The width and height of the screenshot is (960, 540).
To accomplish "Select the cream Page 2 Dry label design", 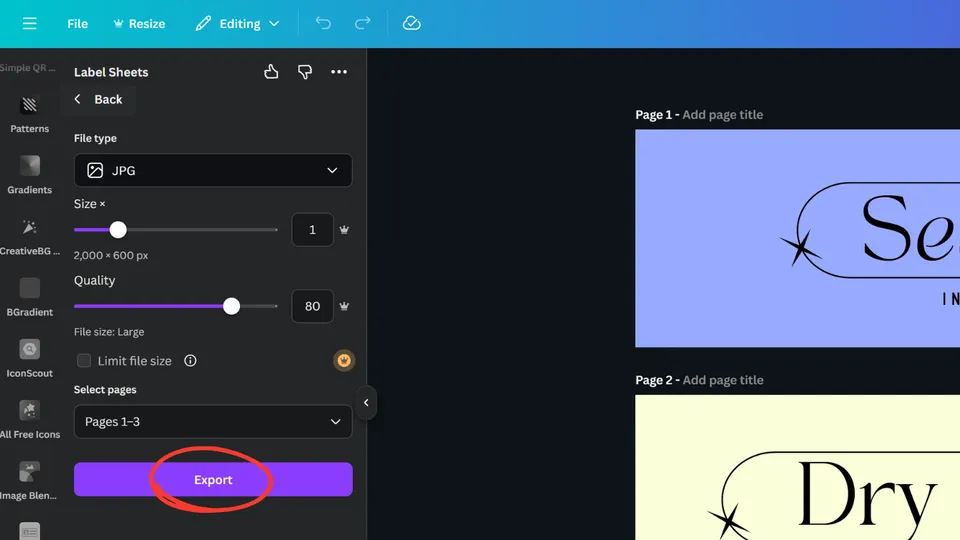I will coord(797,467).
